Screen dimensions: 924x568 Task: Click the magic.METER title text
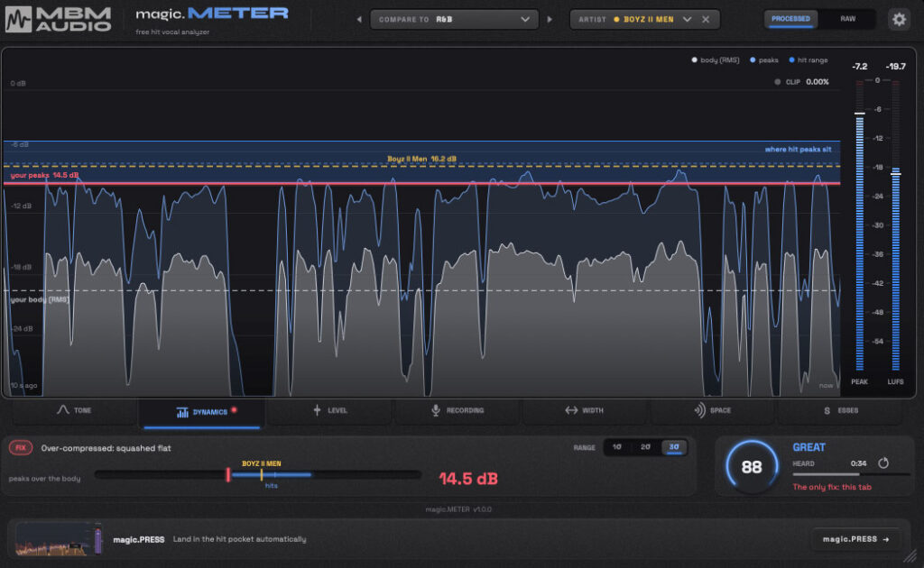tap(212, 14)
